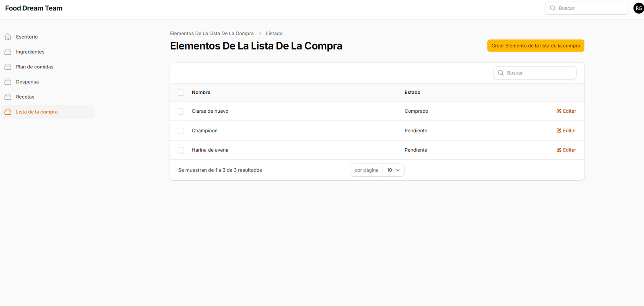Toggle the select-all checkbox in table header
This screenshot has height=306, width=644.
[181, 93]
